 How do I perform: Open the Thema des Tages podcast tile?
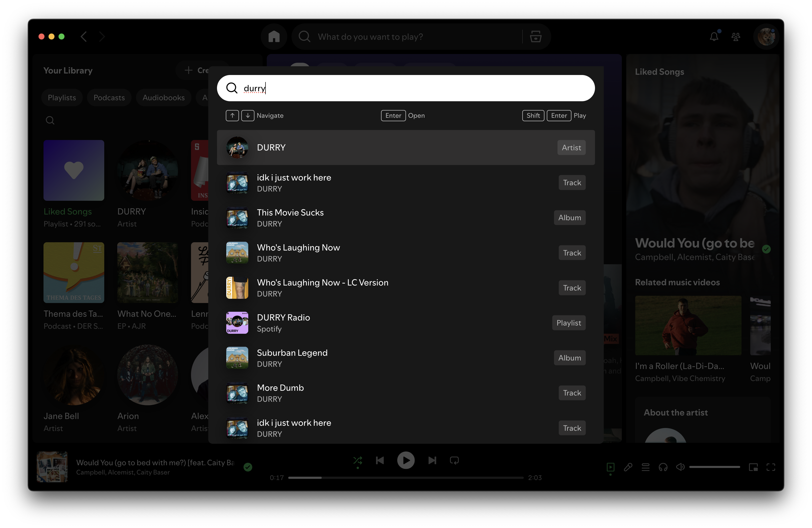(74, 286)
